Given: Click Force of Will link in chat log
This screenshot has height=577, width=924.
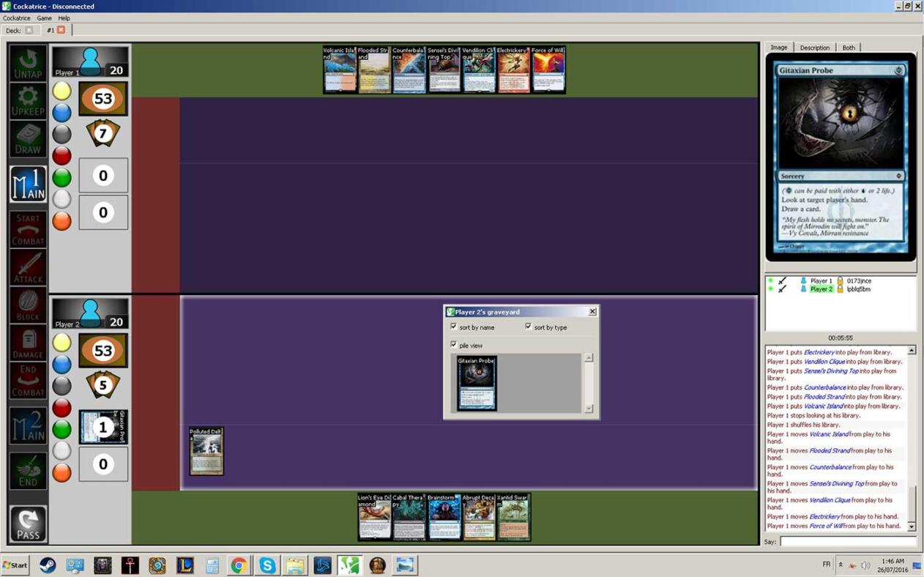Looking at the screenshot, I should (826, 526).
